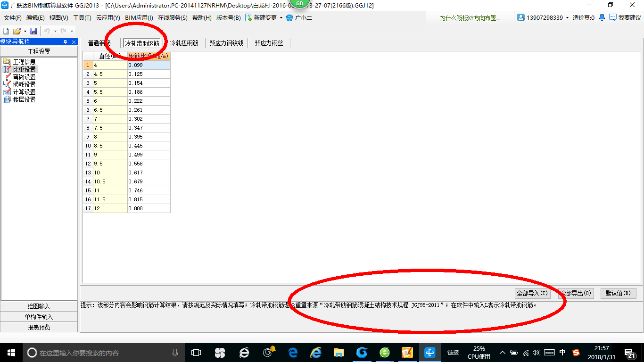The width and height of the screenshot is (644, 362).
Task: Click the Open folder toolbar icon
Action: click(x=17, y=31)
